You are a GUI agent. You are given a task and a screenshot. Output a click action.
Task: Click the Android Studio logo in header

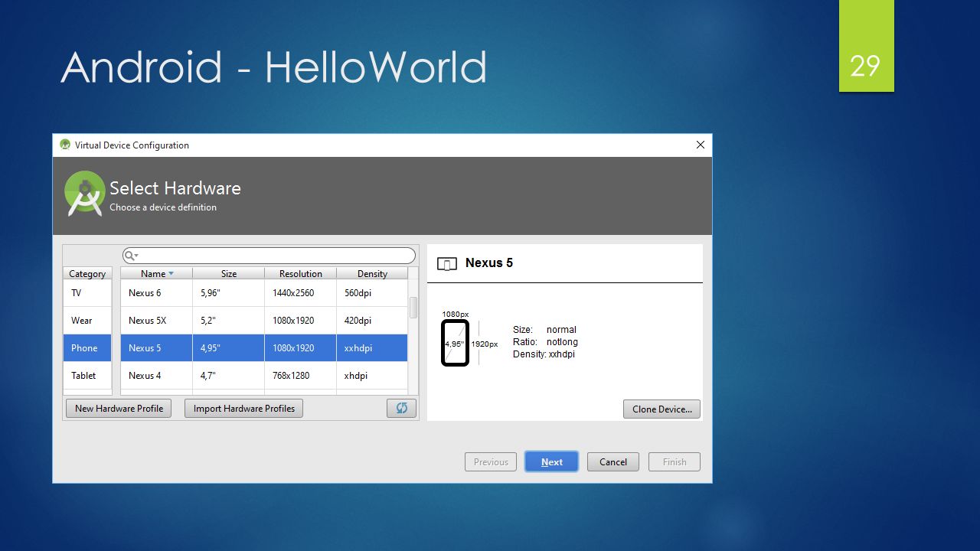pos(84,193)
